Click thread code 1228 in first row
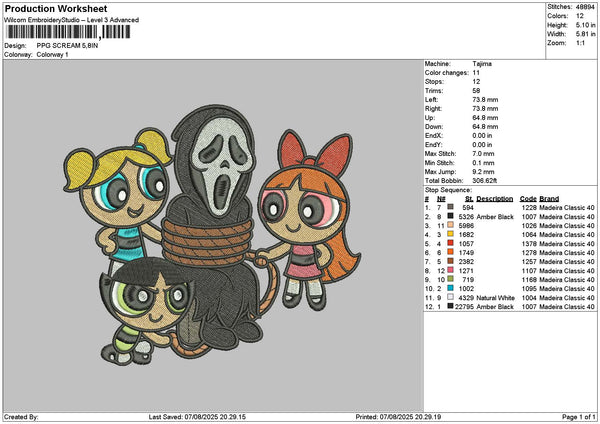 pyautogui.click(x=529, y=208)
